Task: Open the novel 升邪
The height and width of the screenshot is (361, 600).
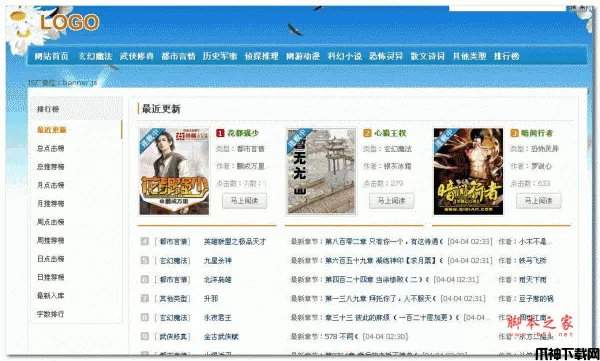Action: 211,299
